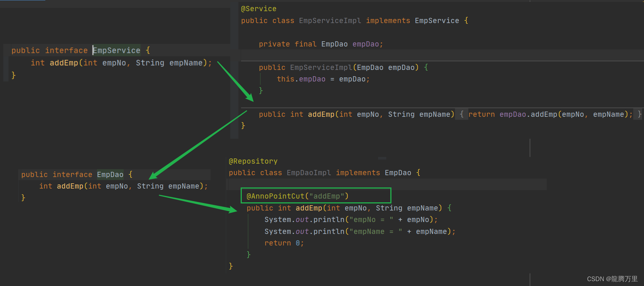Click println line printing "empNo = "
The width and height of the screenshot is (644, 286).
click(351, 219)
